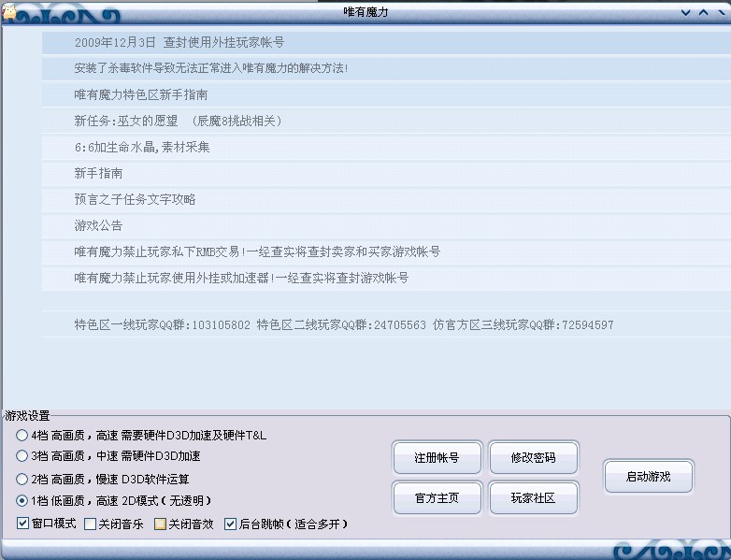The height and width of the screenshot is (560, 731).
Task: Open the 游戏公告 game announcement entry
Action: pyautogui.click(x=98, y=225)
